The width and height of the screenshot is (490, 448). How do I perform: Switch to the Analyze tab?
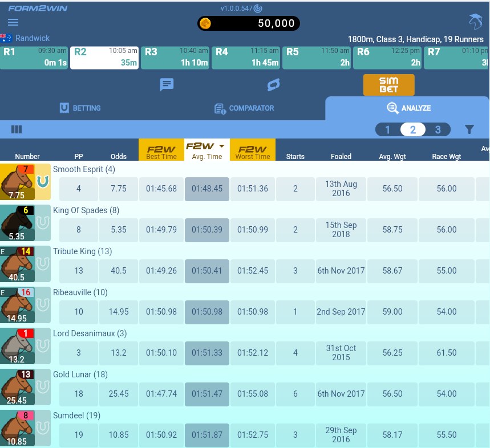(407, 108)
